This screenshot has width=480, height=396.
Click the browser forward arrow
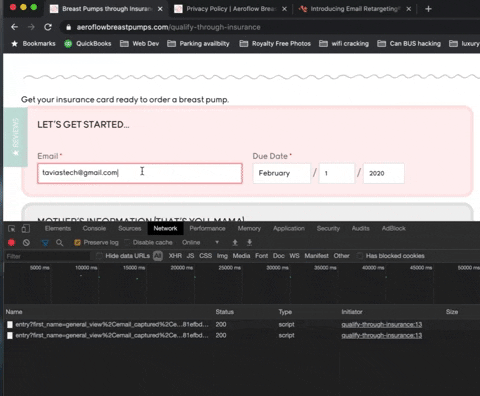click(x=31, y=27)
